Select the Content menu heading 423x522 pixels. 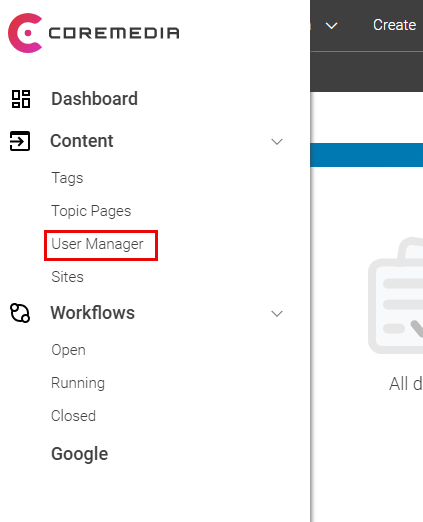[x=82, y=141]
